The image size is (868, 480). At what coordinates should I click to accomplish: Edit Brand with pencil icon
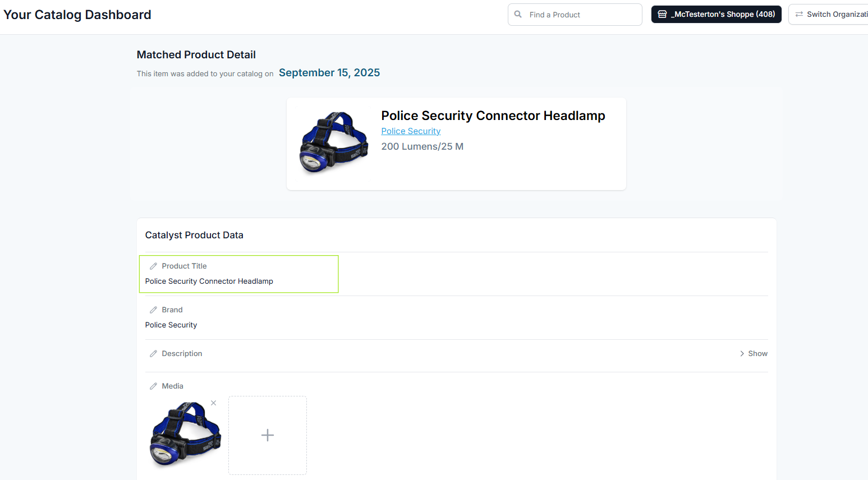(x=153, y=310)
